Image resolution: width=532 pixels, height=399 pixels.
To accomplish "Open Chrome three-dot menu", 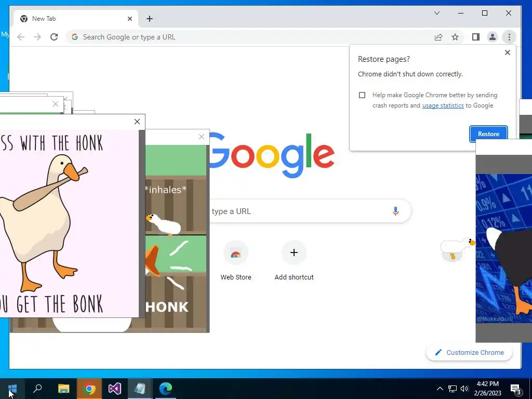I will point(509,37).
